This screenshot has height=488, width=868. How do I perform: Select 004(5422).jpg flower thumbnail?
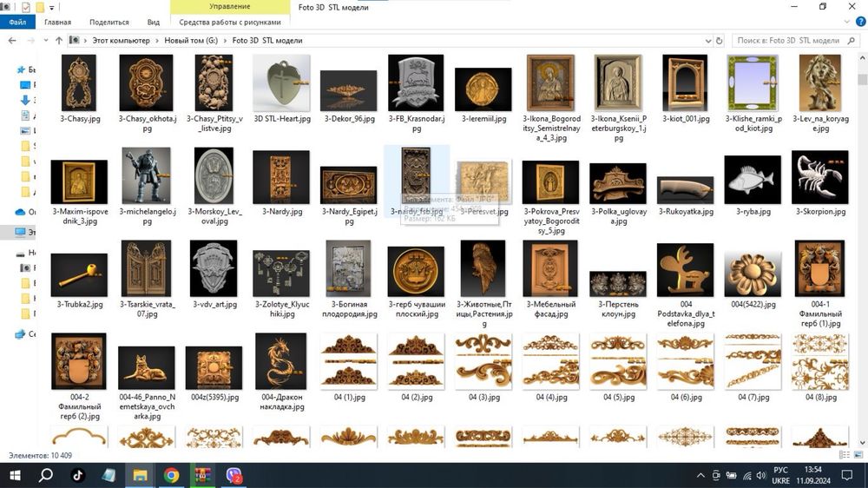click(x=753, y=274)
